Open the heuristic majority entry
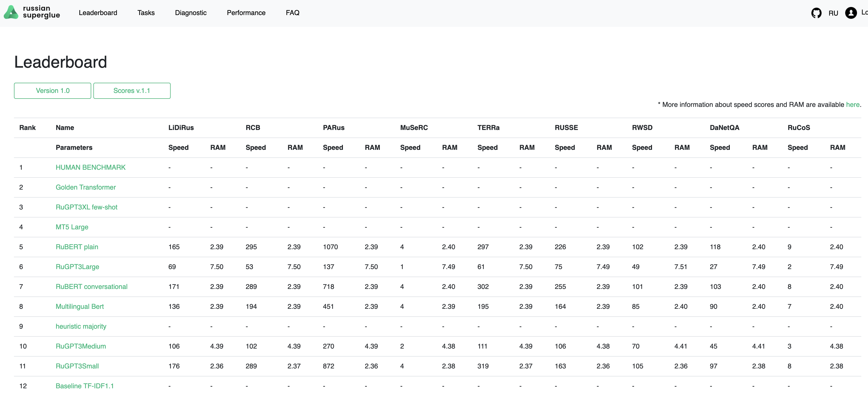This screenshot has width=868, height=395. pyautogui.click(x=81, y=327)
